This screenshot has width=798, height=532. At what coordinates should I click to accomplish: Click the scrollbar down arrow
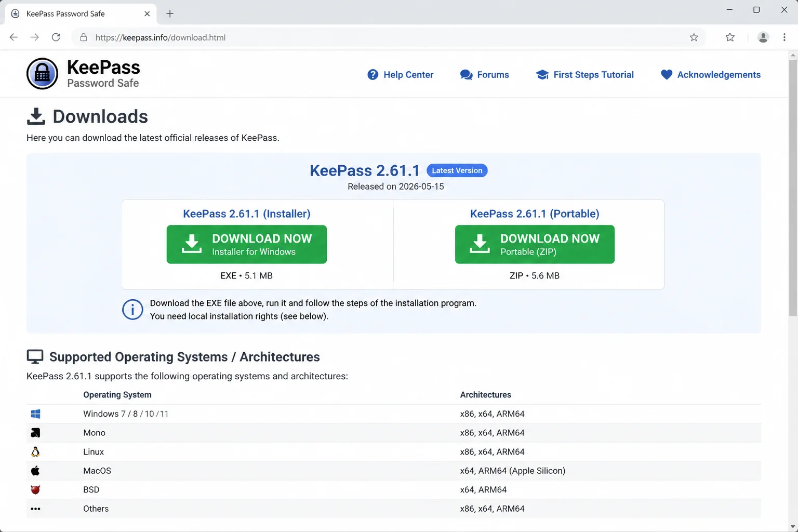793,527
